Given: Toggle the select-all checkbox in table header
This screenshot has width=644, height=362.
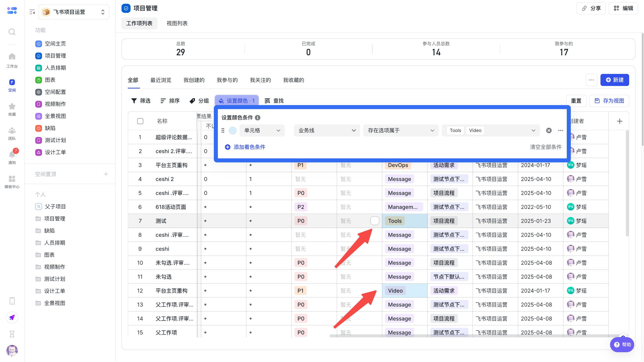Looking at the screenshot, I should pos(140,121).
